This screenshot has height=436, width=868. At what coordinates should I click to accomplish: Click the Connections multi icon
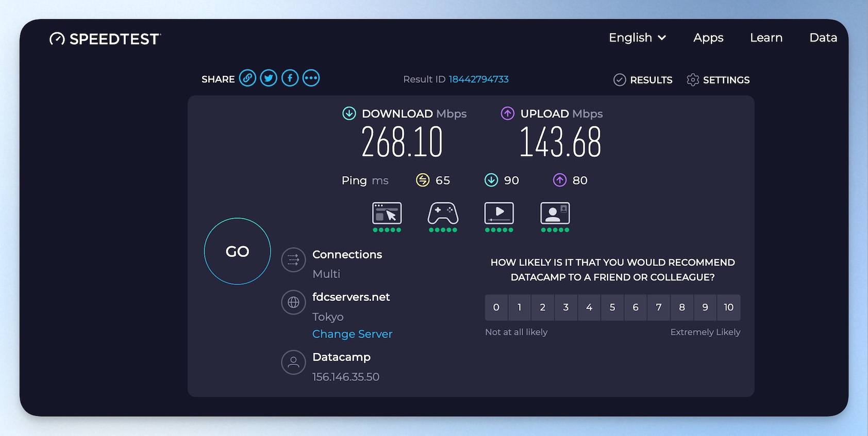[x=293, y=260]
